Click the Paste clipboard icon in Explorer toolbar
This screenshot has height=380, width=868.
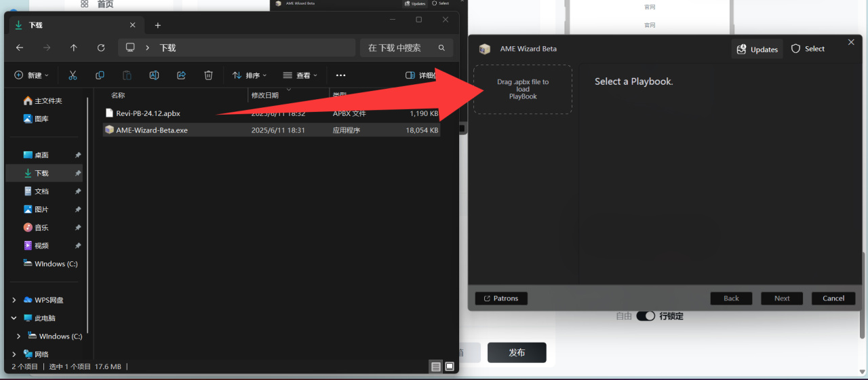127,75
